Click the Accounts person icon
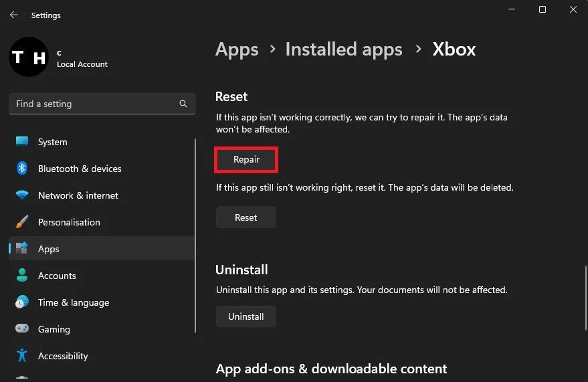588x382 pixels. pos(22,275)
